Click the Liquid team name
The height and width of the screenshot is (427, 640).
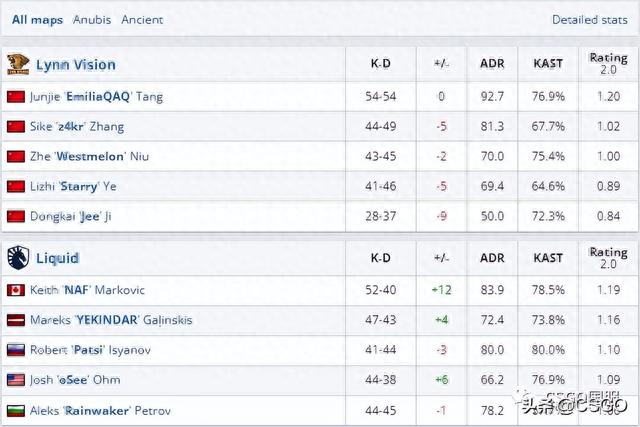(57, 257)
